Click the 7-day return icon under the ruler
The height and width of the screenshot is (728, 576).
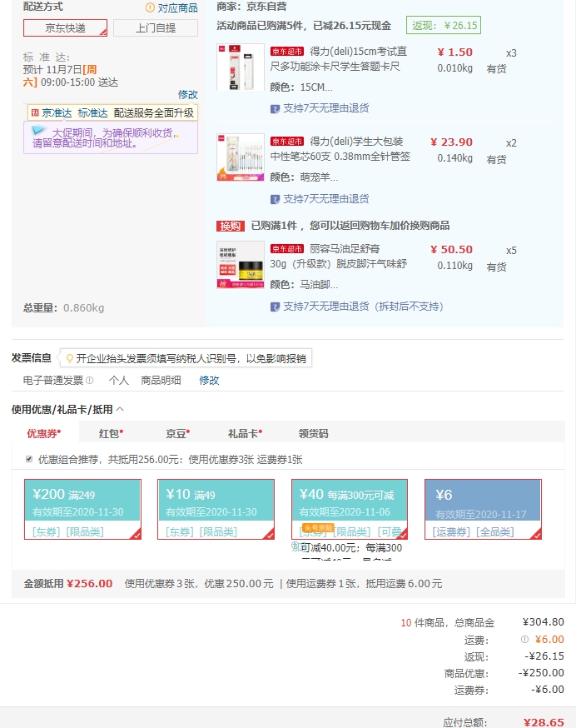tap(276, 108)
